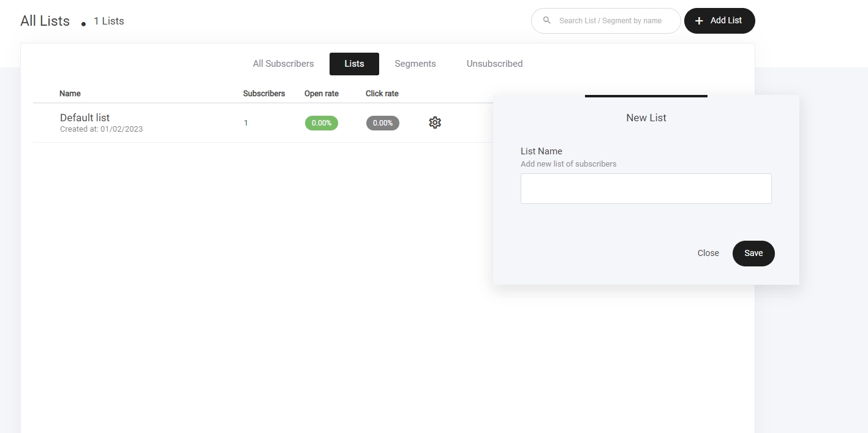Click the plus icon in Add List
The height and width of the screenshot is (433, 868).
(699, 21)
